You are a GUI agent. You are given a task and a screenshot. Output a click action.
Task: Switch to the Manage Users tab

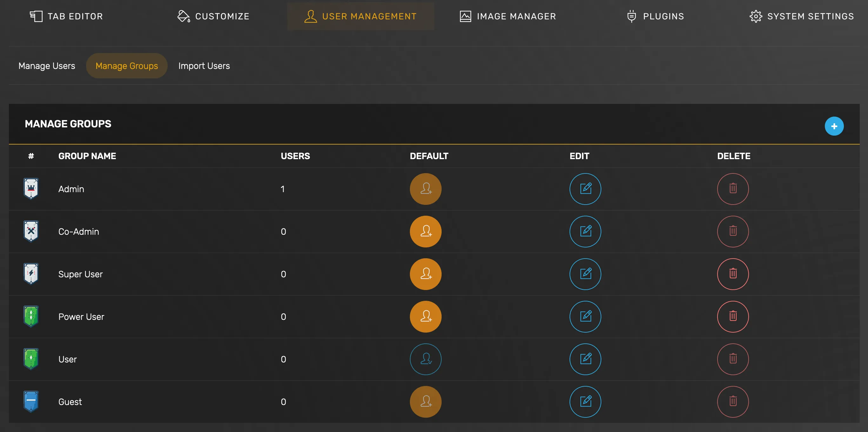pos(47,65)
